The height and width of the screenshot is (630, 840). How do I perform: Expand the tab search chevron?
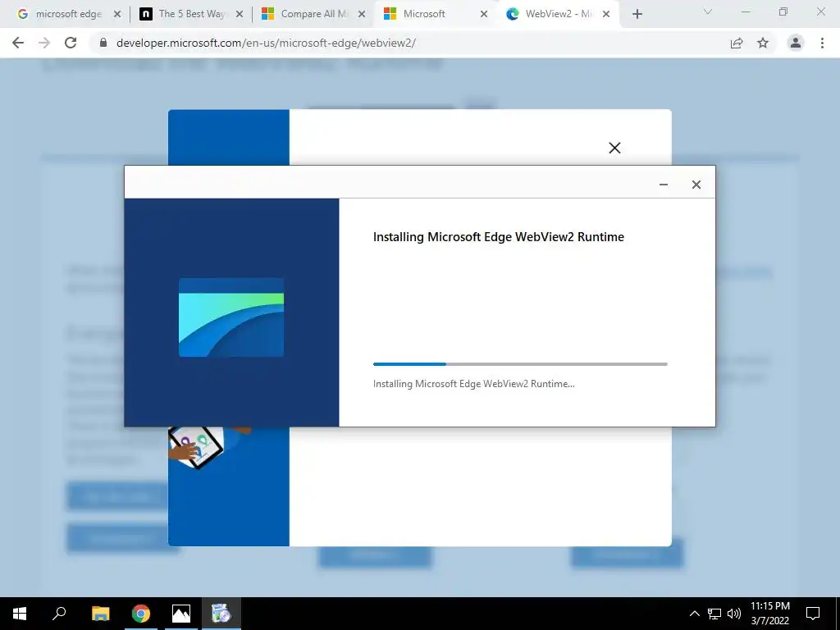coord(708,11)
